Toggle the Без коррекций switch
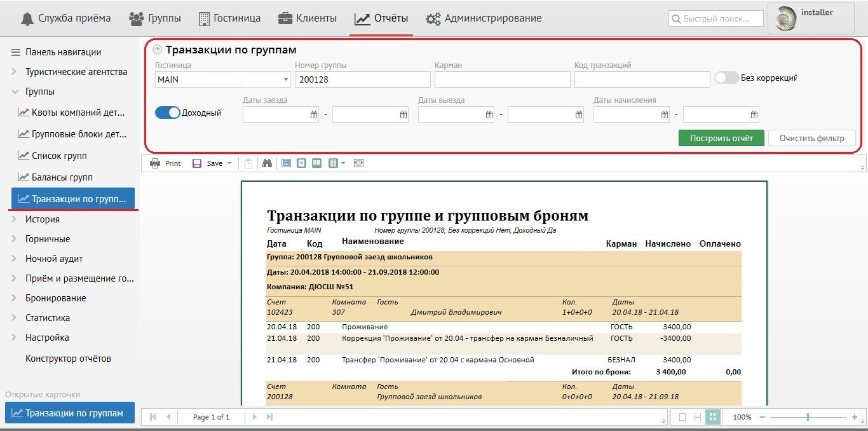This screenshot has height=431, width=868. 726,78
